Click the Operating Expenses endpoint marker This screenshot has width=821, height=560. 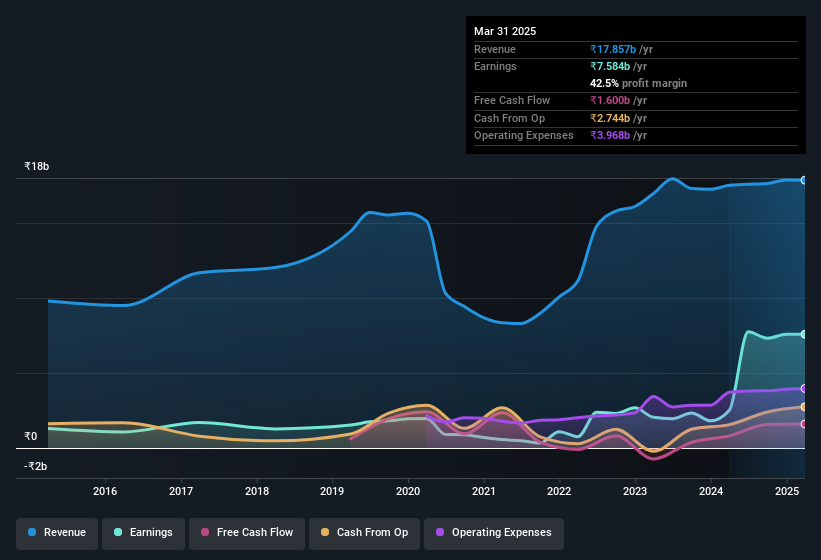(x=804, y=389)
